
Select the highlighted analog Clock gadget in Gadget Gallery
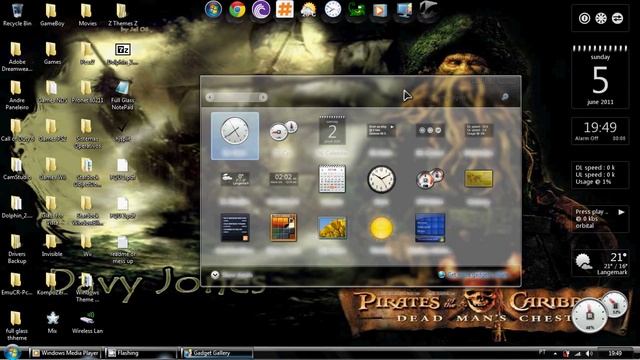point(235,136)
